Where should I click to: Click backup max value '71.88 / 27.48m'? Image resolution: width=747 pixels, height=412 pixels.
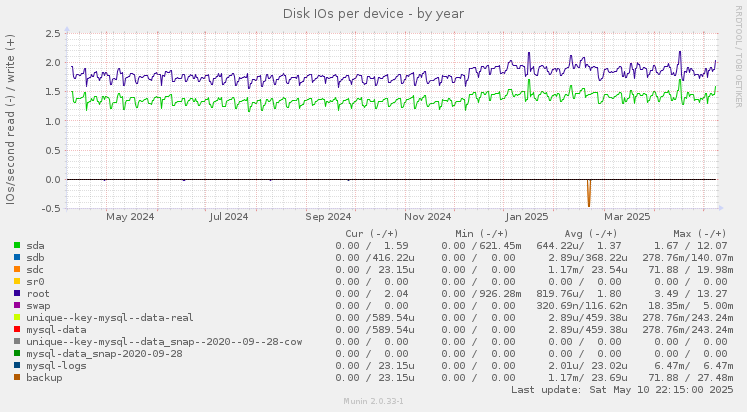[x=691, y=378]
